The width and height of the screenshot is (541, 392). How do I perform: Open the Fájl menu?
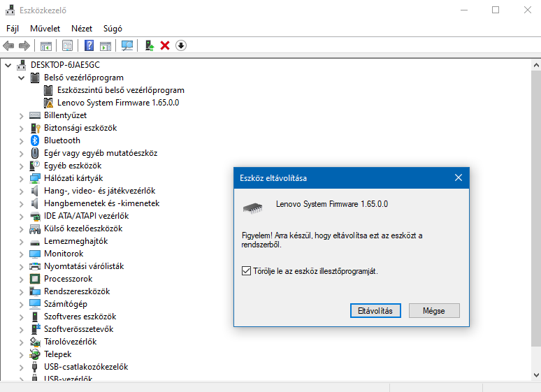pos(13,28)
